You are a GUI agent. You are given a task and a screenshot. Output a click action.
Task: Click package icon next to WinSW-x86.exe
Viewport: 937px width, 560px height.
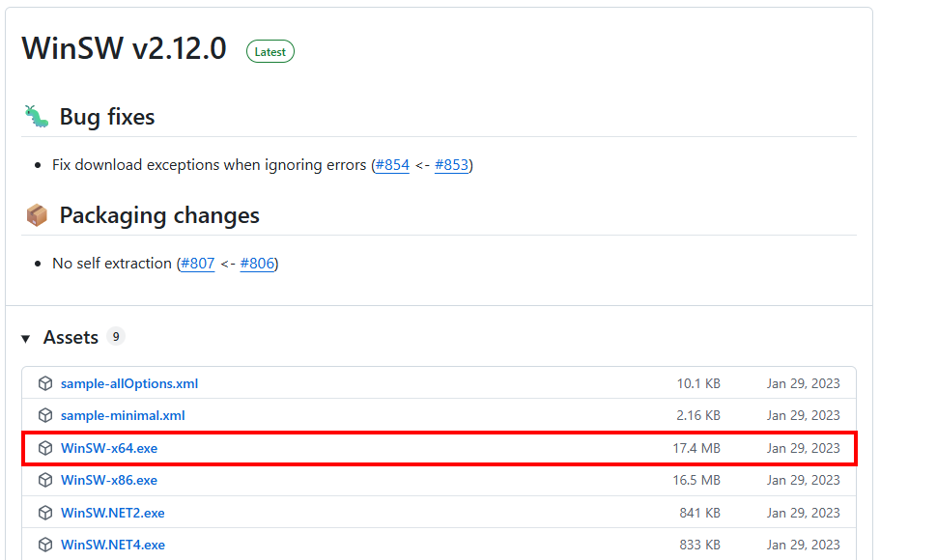(x=44, y=480)
